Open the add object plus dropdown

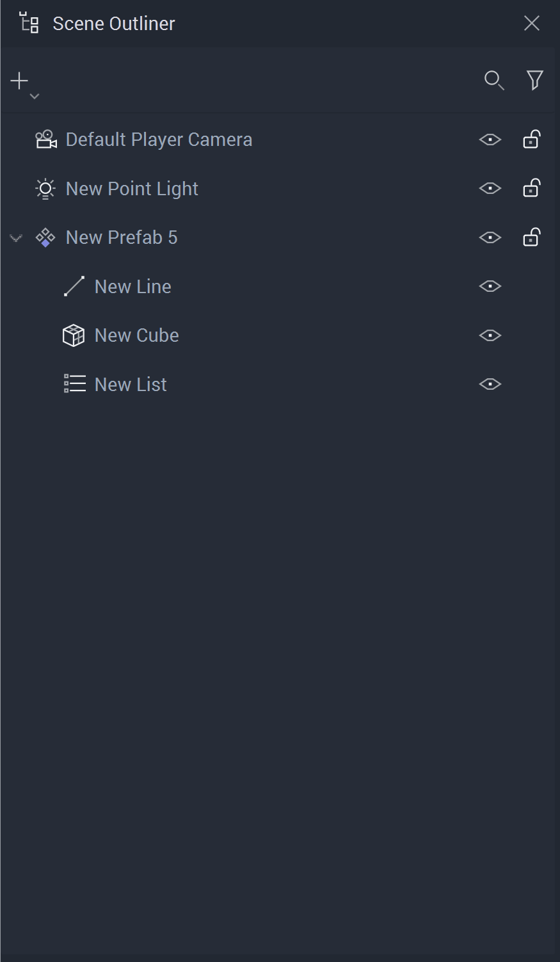click(23, 84)
